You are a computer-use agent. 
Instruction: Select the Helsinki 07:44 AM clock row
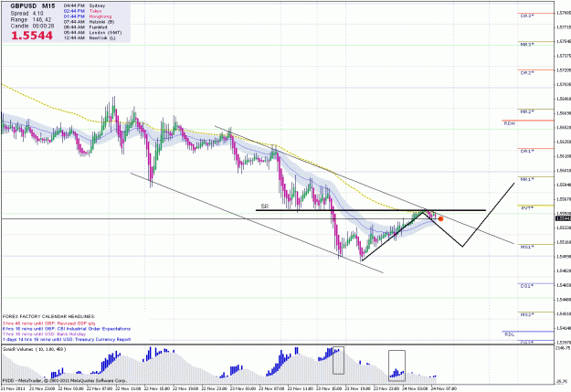(89, 22)
